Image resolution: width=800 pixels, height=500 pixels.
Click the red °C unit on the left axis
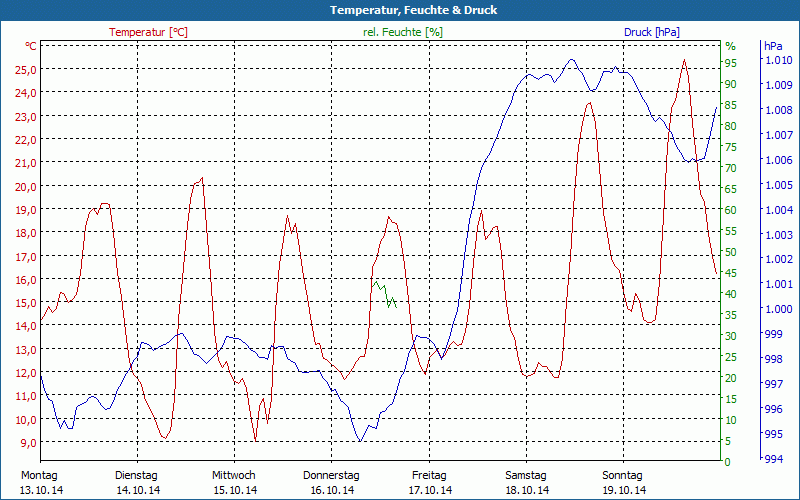31,46
